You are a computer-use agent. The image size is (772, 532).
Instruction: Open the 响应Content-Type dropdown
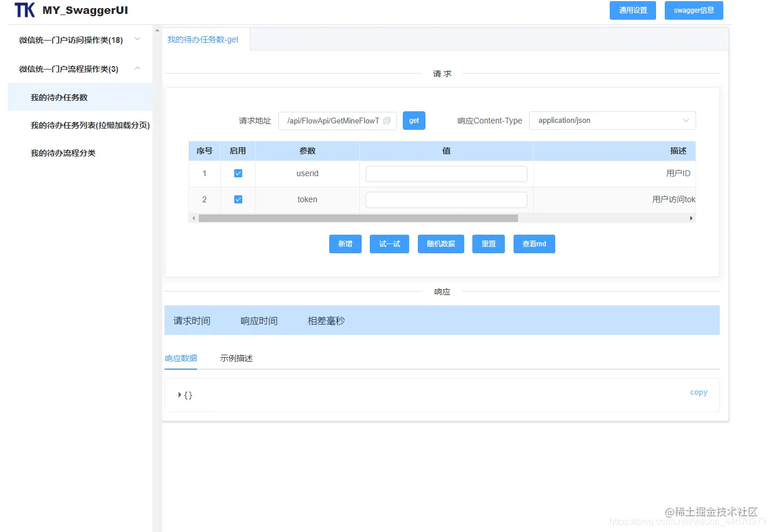(x=612, y=121)
